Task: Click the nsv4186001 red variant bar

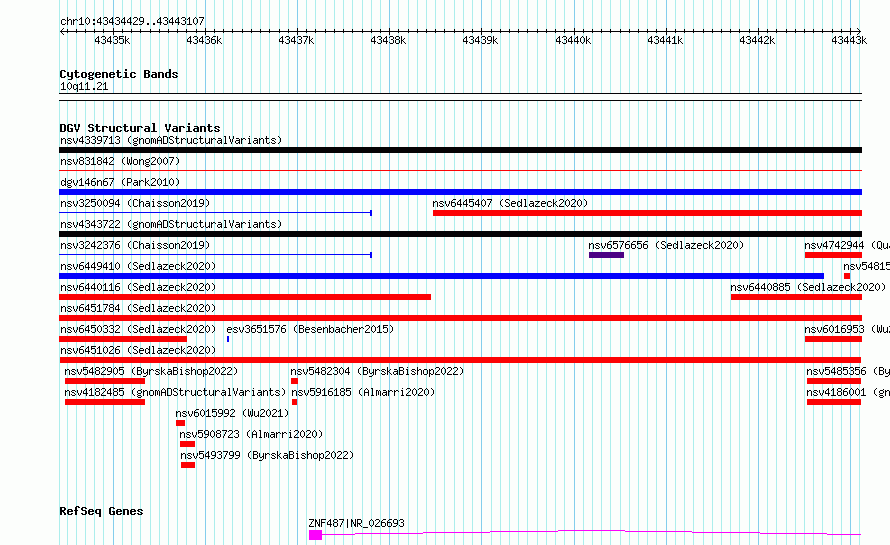Action: coord(834,402)
